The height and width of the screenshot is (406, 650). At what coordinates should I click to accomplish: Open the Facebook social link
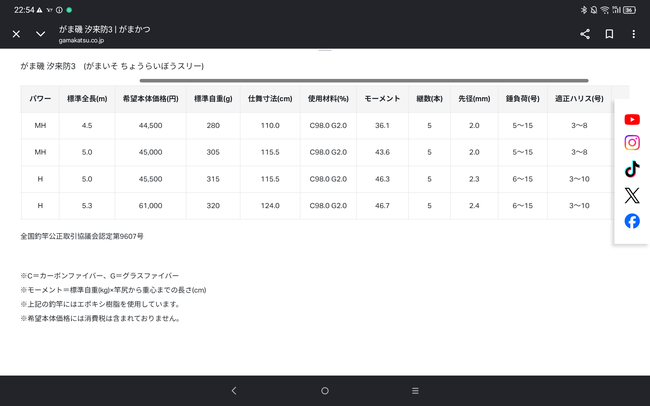[x=632, y=221]
